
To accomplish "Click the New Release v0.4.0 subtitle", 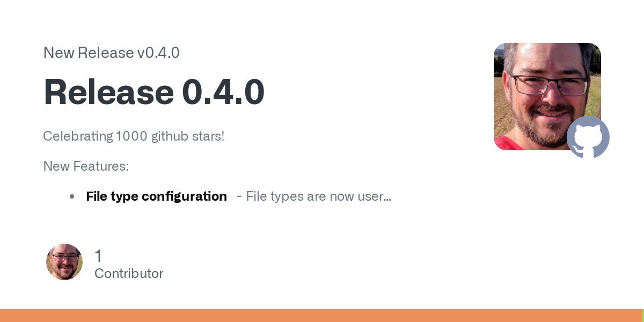I will click(111, 53).
